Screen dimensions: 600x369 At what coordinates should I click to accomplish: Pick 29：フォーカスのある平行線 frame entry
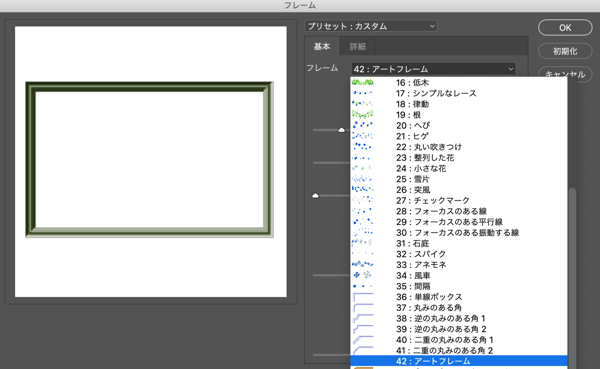pos(458,222)
